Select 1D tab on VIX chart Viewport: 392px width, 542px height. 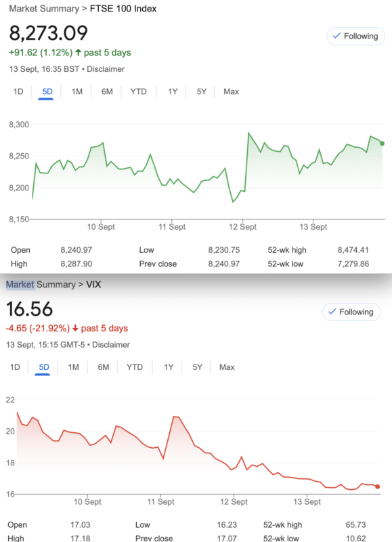tap(15, 367)
